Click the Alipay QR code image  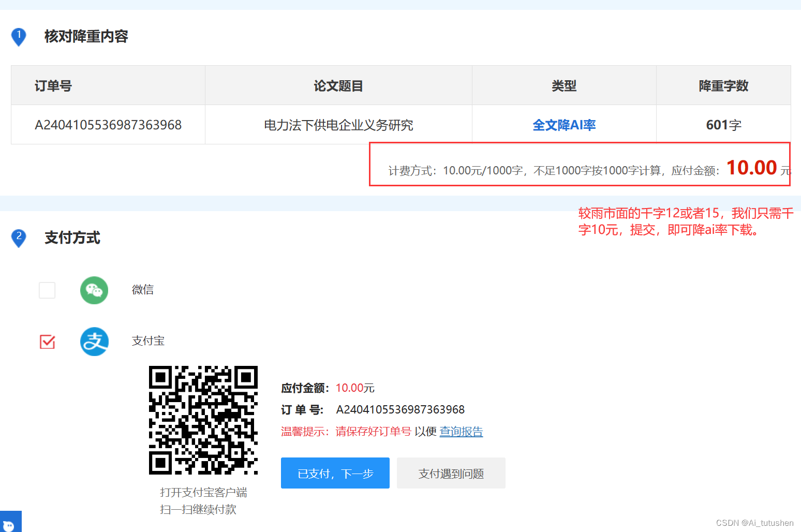coord(203,420)
